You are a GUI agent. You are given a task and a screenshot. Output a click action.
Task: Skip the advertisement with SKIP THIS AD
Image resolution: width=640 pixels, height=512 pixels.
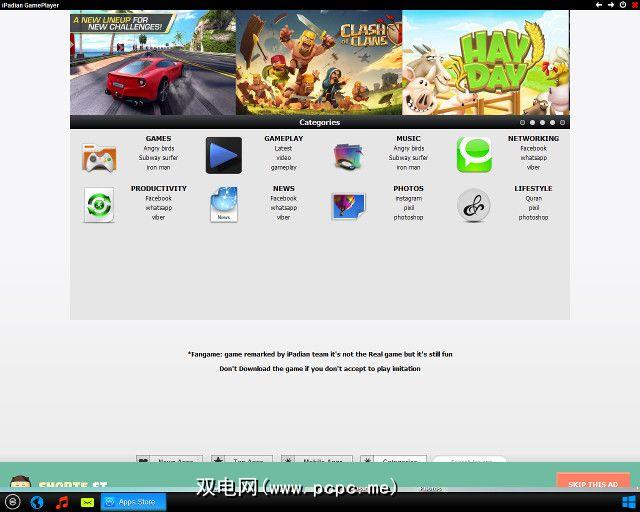pos(593,482)
